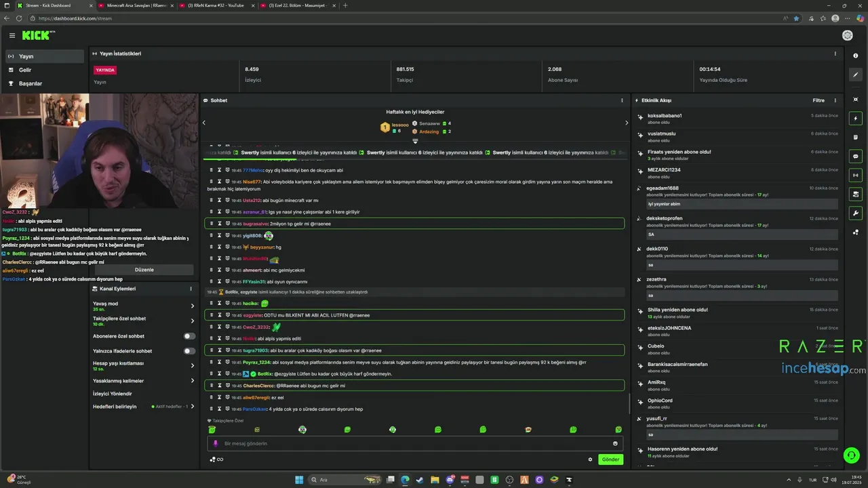Open the info icon in the right sidebar
The height and width of the screenshot is (488, 868).
click(856, 56)
